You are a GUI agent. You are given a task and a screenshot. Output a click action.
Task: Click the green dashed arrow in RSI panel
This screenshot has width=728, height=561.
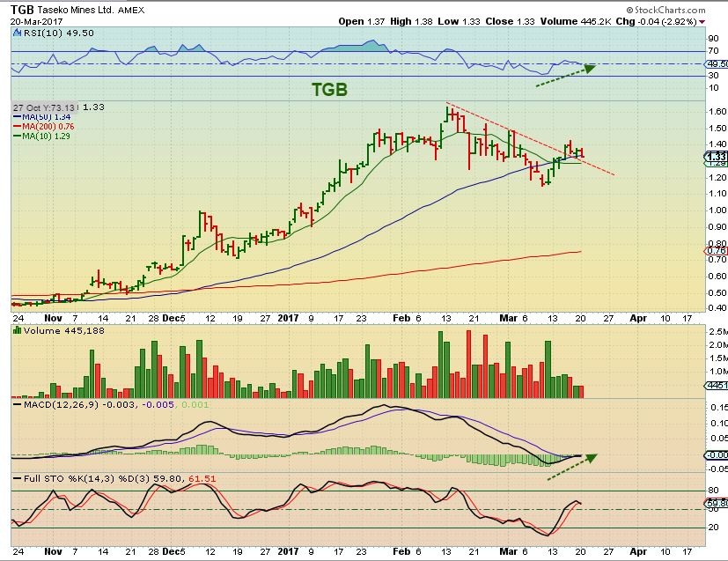click(x=565, y=74)
